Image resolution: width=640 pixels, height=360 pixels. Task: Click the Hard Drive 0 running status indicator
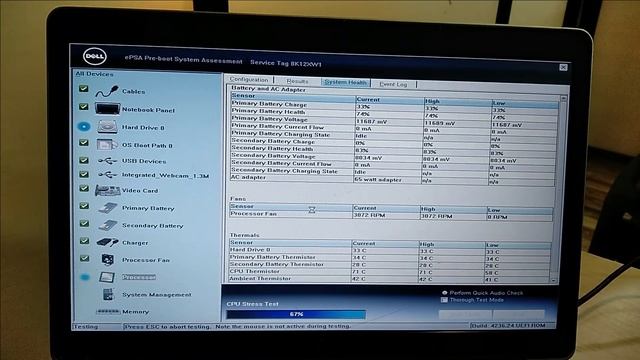pyautogui.click(x=84, y=127)
